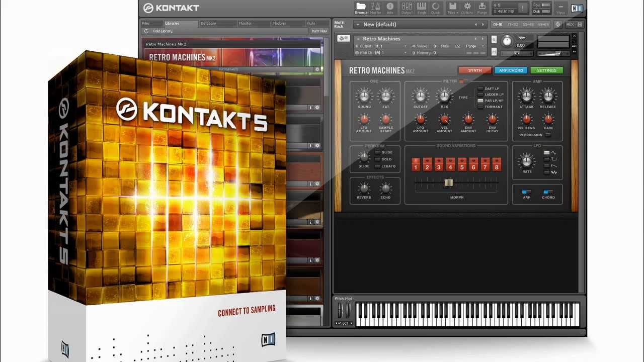Enable the PERCUSSION switch
The image size is (644, 362).
[548, 135]
